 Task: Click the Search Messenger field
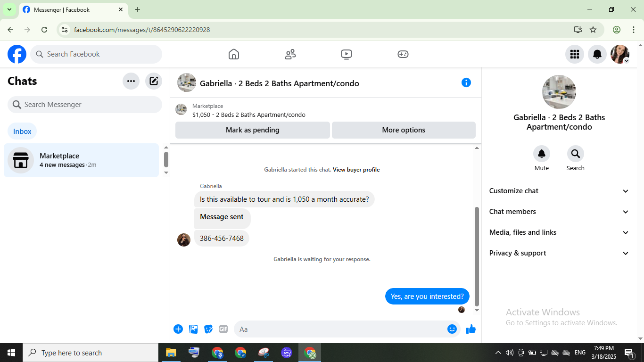tap(85, 105)
